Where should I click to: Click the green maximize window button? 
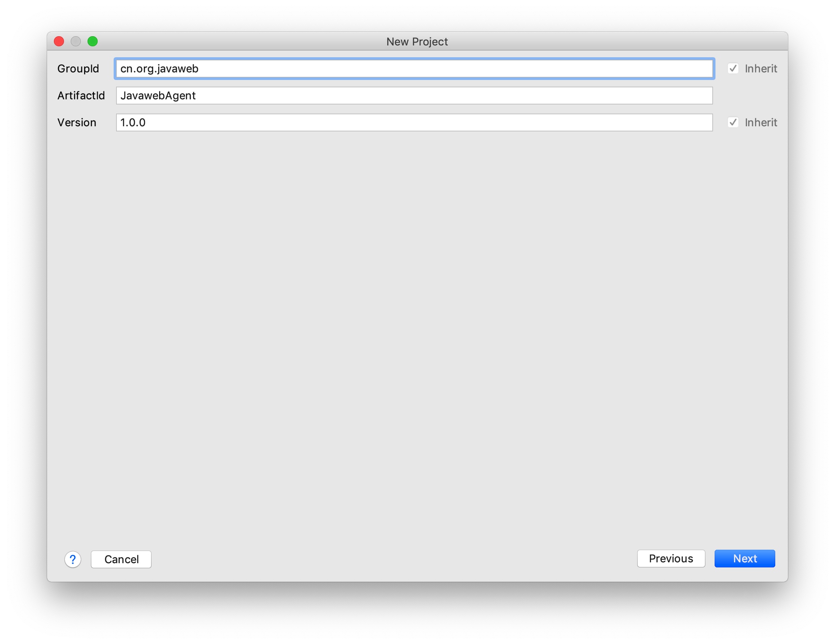tap(93, 41)
